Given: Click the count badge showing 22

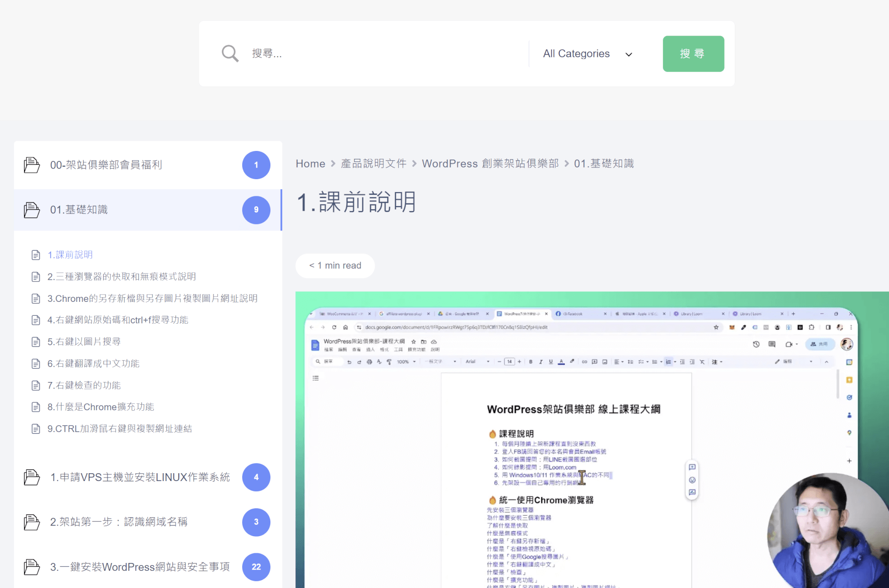Looking at the screenshot, I should (x=256, y=567).
